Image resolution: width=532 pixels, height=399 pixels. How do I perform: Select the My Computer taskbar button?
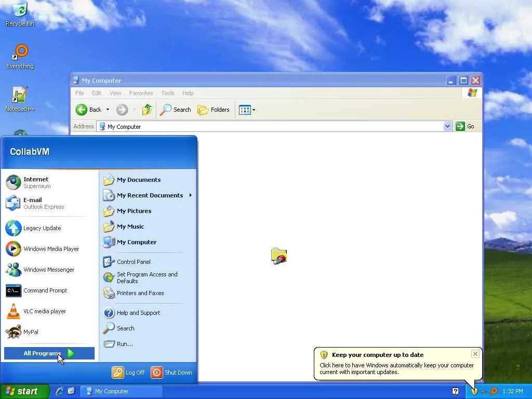point(121,391)
